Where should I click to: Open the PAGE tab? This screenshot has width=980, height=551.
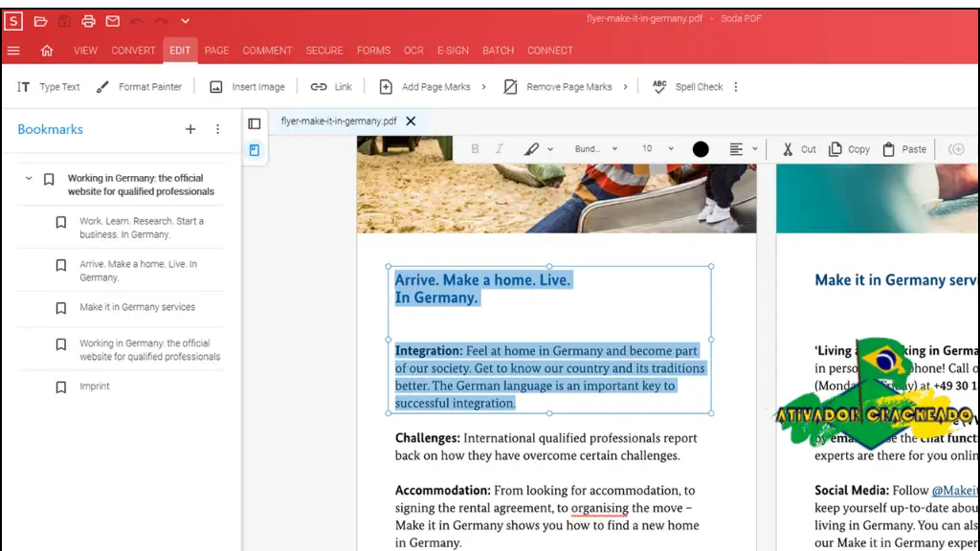(217, 51)
